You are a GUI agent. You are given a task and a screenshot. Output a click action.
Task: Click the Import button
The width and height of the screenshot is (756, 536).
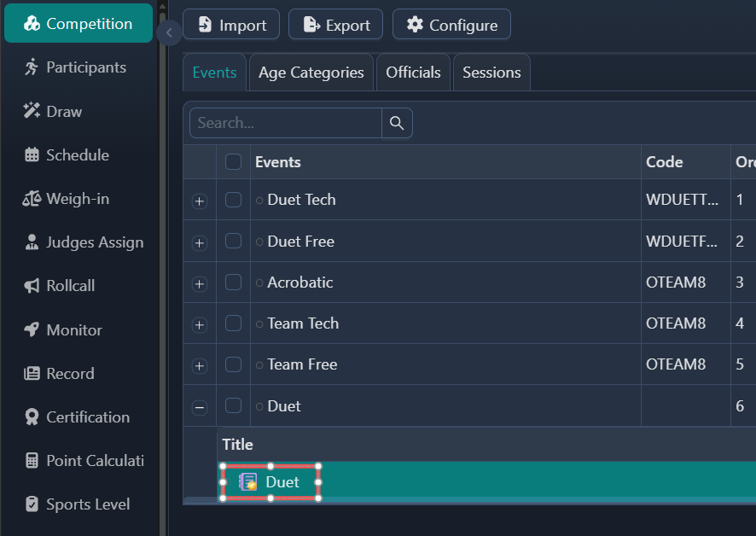tap(231, 24)
